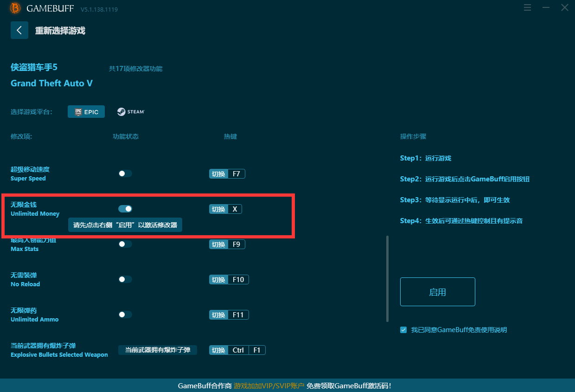
Task: Turn off the Unlimited Money switch
Action: point(125,209)
